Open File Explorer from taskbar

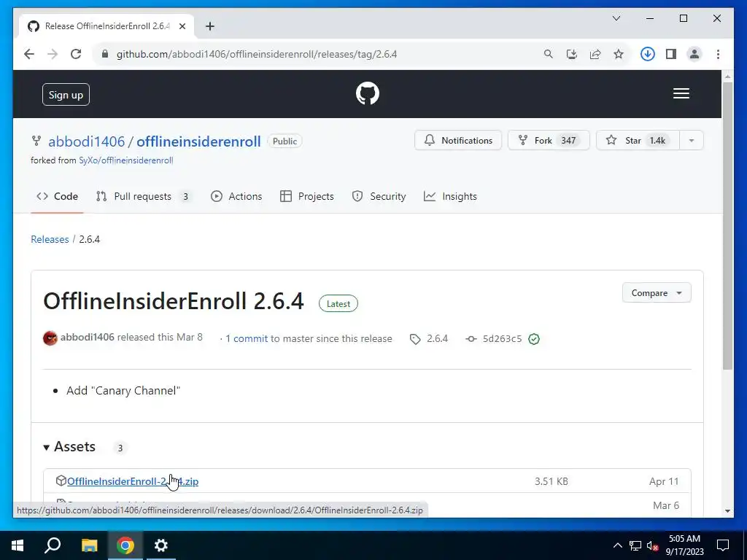click(89, 545)
